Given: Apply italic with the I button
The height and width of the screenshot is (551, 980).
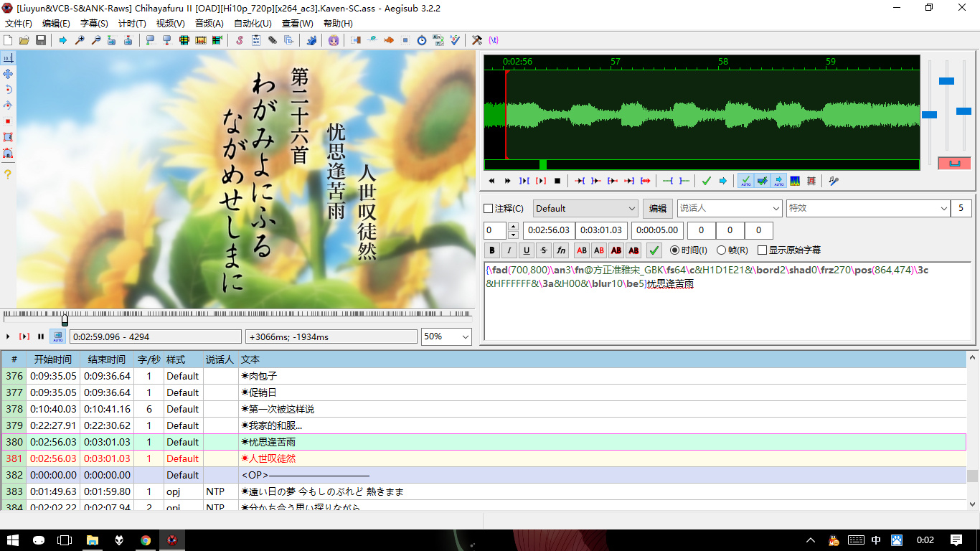Looking at the screenshot, I should click(509, 250).
